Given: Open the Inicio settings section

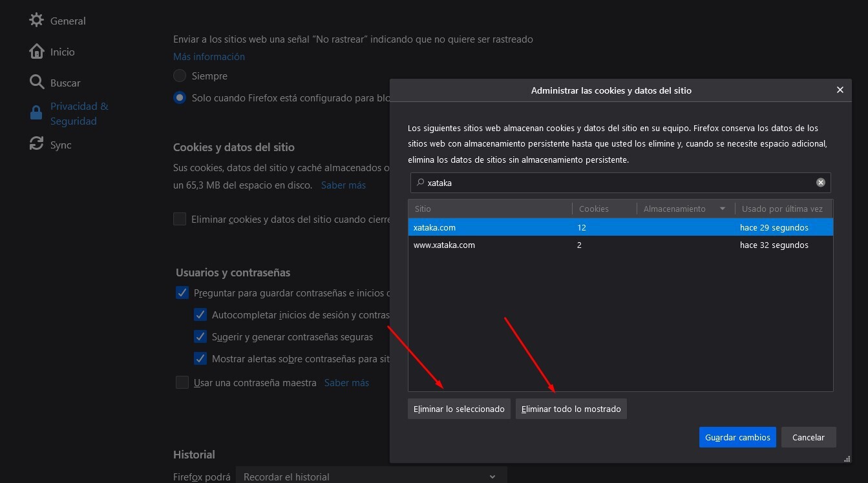Looking at the screenshot, I should [61, 51].
